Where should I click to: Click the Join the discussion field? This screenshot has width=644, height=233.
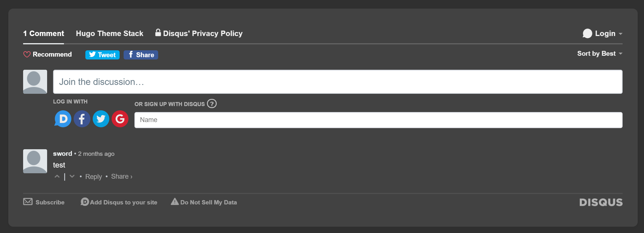coord(337,82)
